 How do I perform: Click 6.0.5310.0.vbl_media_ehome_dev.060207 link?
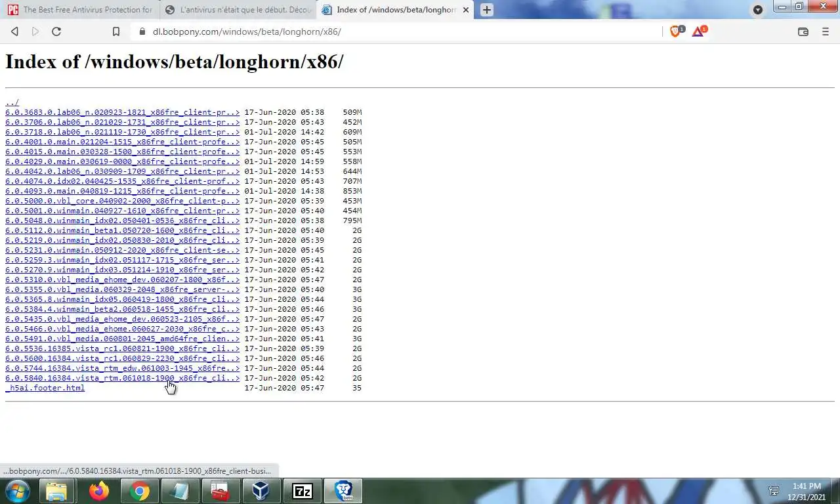click(123, 280)
